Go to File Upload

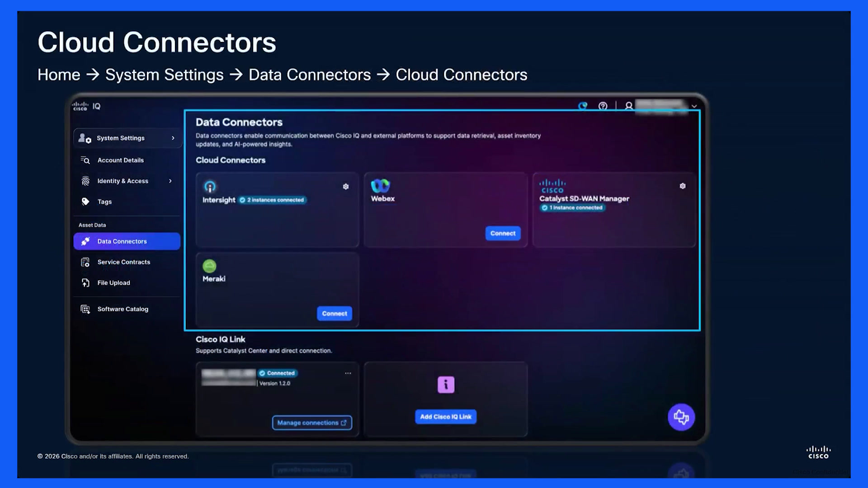click(114, 283)
